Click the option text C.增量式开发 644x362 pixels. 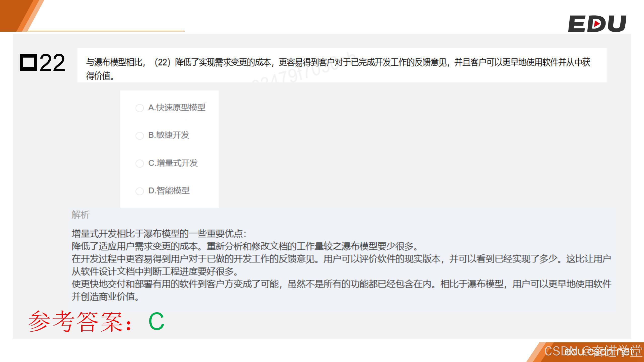[173, 163]
